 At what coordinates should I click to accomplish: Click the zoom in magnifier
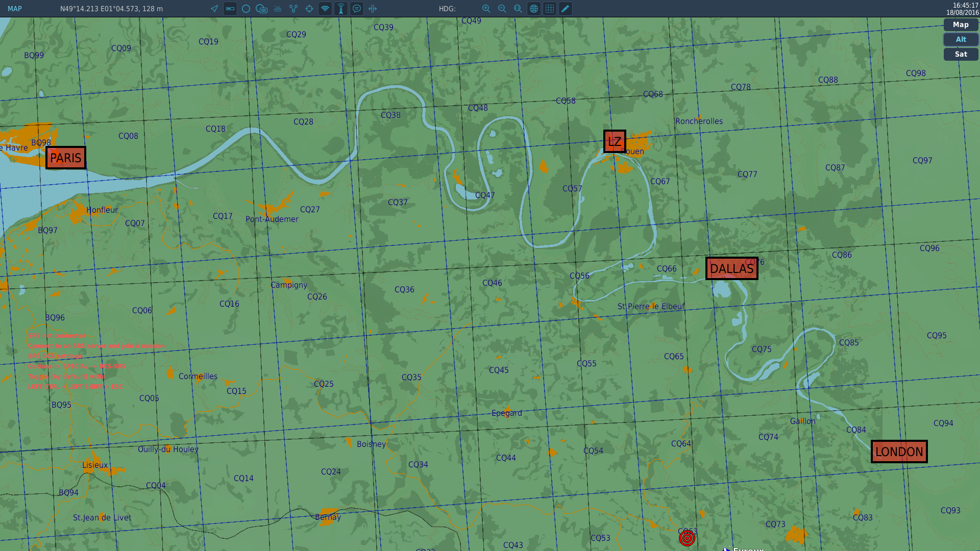point(486,9)
